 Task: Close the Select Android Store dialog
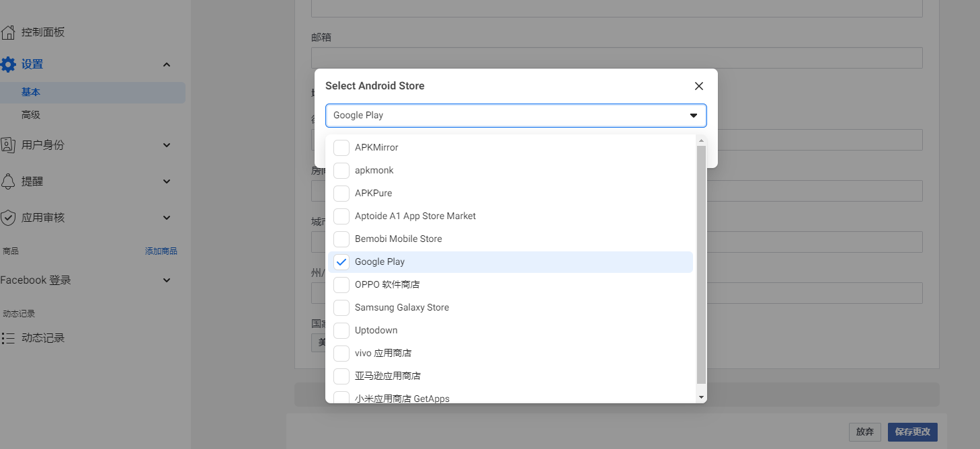click(699, 86)
